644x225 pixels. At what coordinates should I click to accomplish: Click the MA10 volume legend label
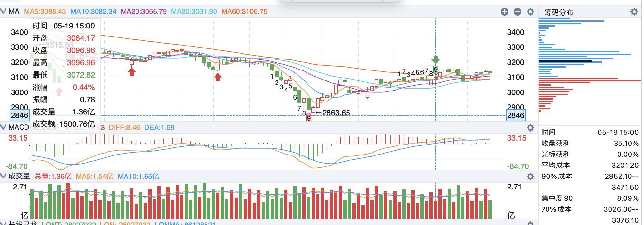pyautogui.click(x=138, y=177)
